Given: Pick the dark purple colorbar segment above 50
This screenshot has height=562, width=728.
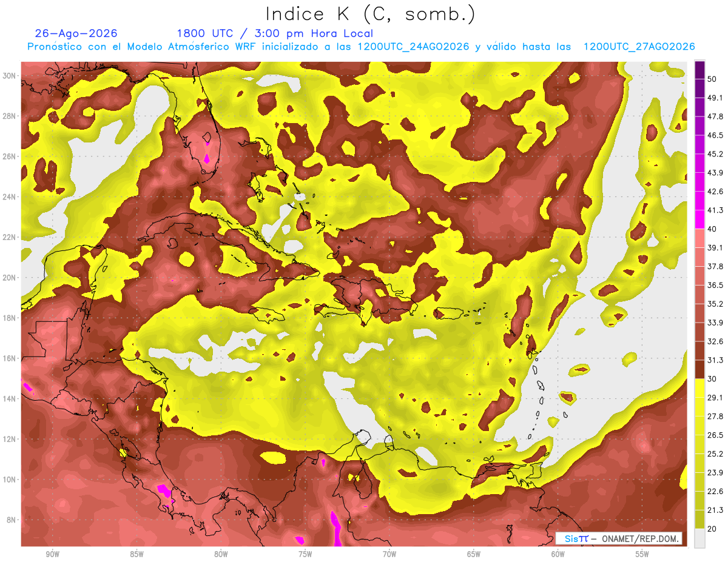Looking at the screenshot, I should click(699, 70).
